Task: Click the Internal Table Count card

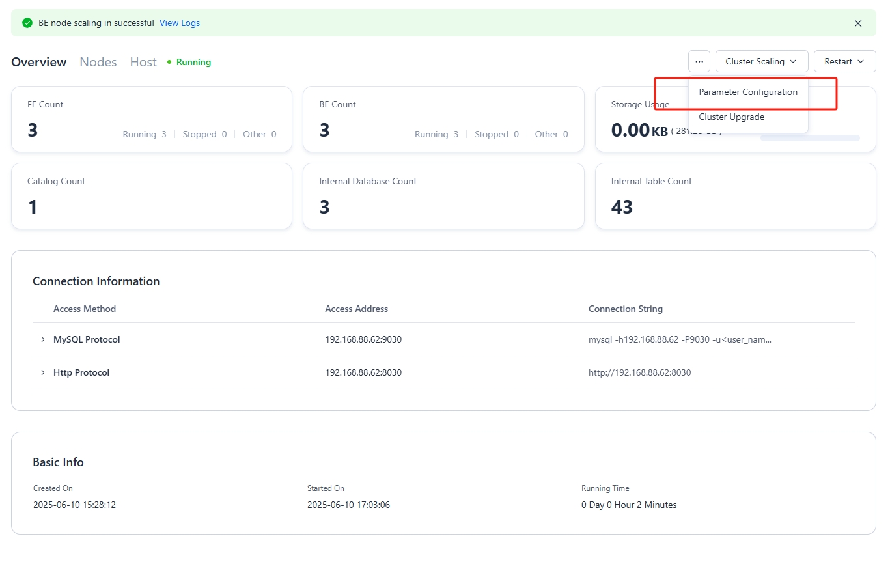Action: coord(735,196)
